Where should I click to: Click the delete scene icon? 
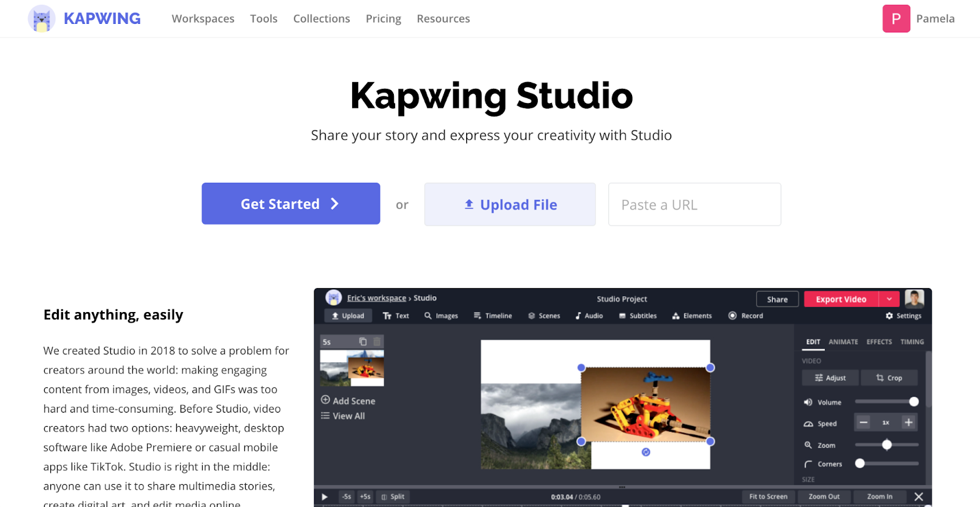tap(377, 341)
